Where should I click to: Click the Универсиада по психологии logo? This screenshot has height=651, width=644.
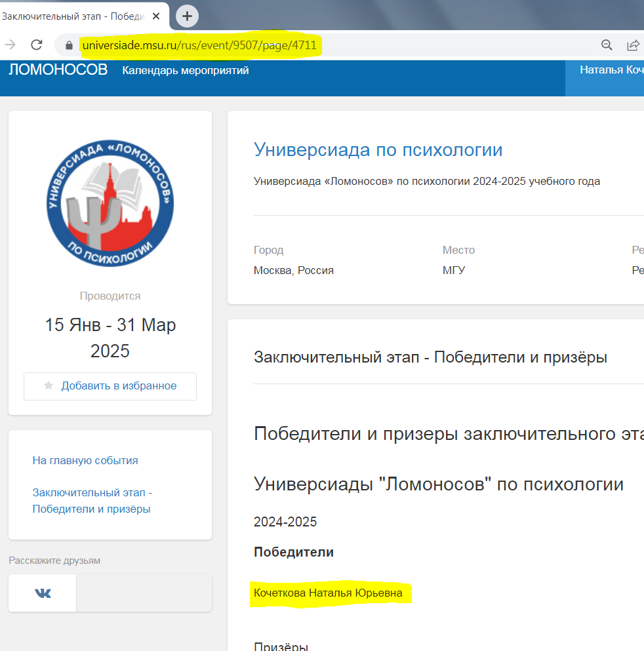point(110,203)
